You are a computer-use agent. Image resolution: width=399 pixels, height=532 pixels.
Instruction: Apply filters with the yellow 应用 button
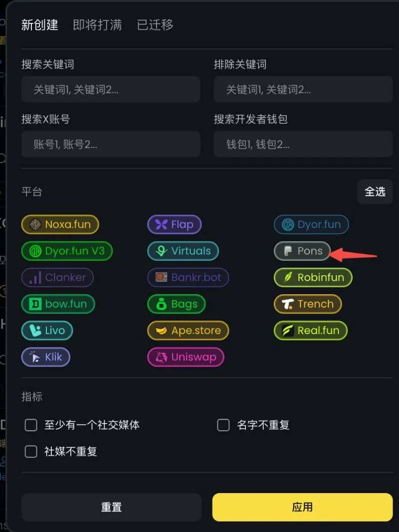303,507
